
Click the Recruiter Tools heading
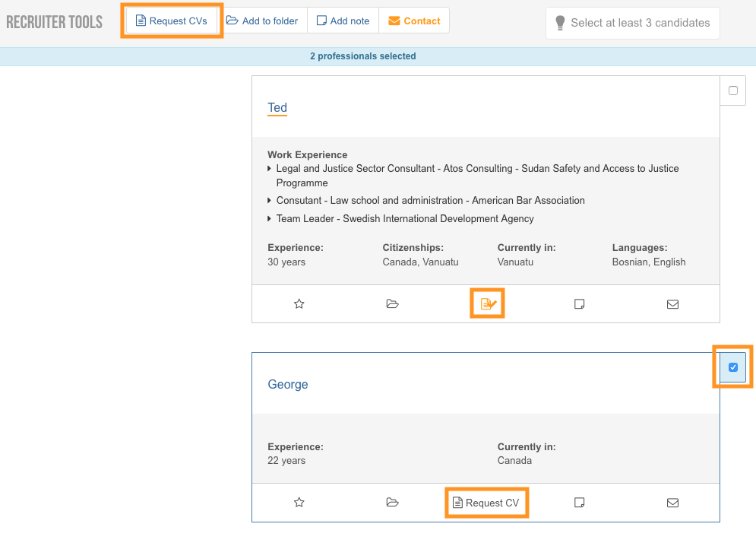pos(54,22)
